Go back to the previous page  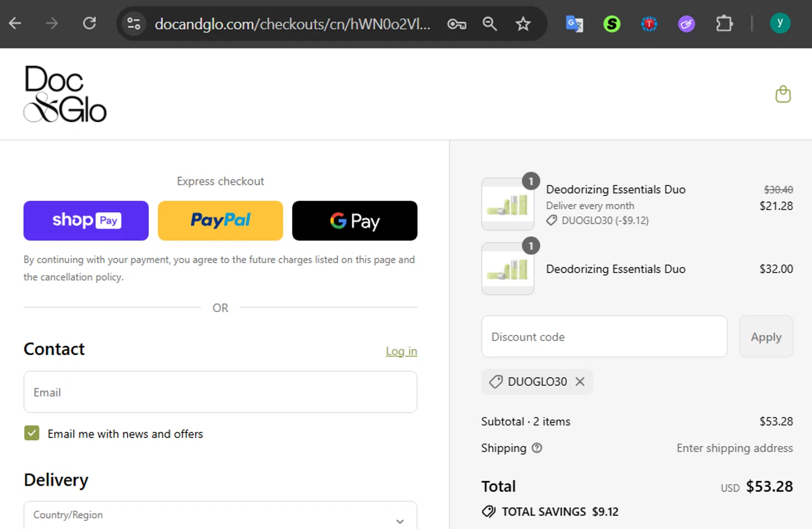tap(15, 23)
